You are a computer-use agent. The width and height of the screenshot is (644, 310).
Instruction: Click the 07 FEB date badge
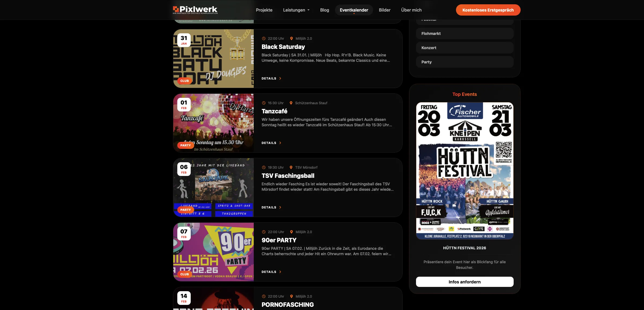pos(184,233)
